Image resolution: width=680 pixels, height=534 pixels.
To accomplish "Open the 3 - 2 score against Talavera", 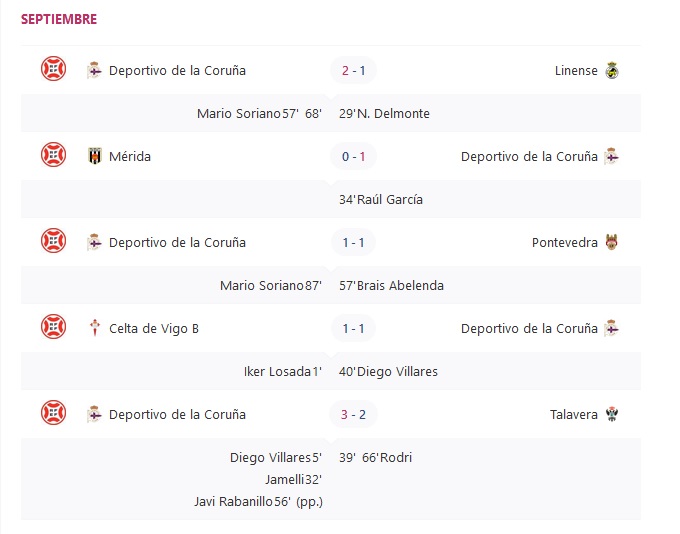I will [x=354, y=415].
